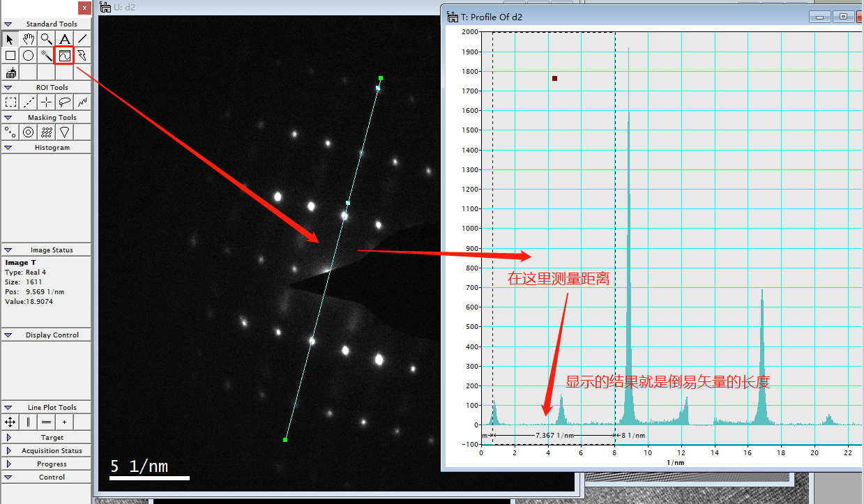Viewport: 864px width, 504px height.
Task: Click the tallest peak near 9 1/nm
Action: pyautogui.click(x=629, y=237)
